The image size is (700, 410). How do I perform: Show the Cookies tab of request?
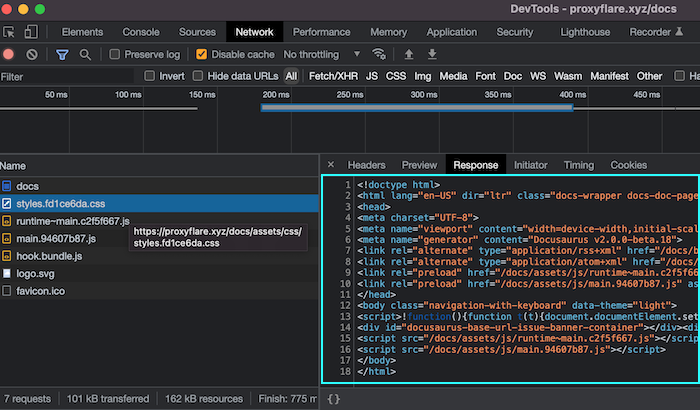(x=628, y=165)
